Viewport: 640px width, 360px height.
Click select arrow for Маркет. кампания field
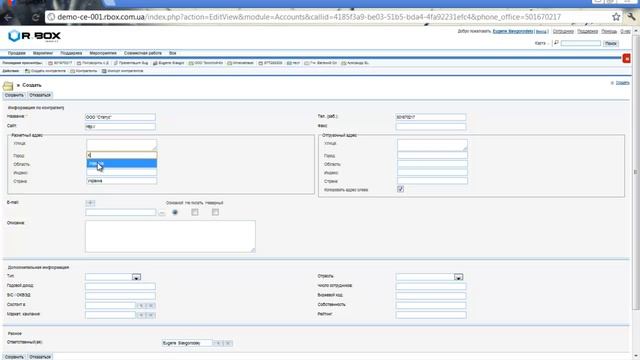point(141,315)
